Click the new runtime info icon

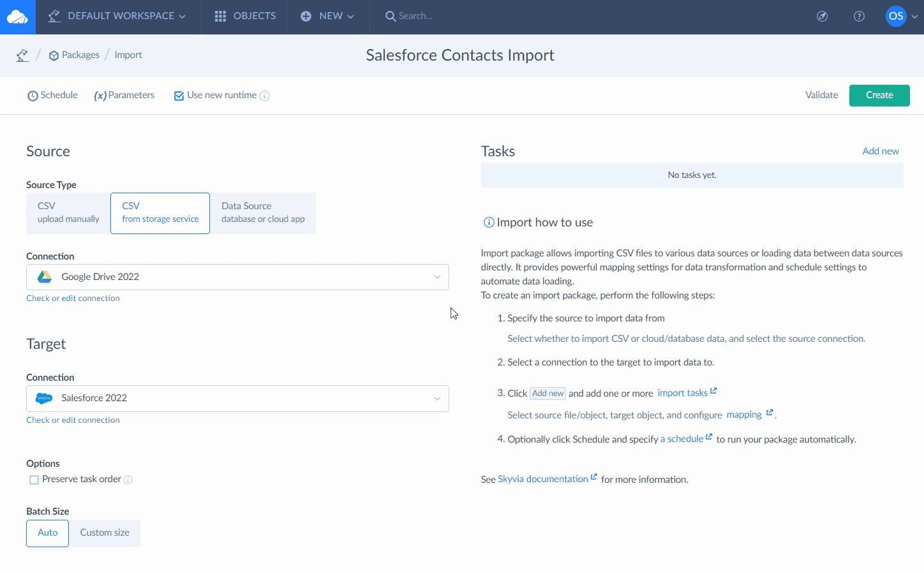click(265, 96)
